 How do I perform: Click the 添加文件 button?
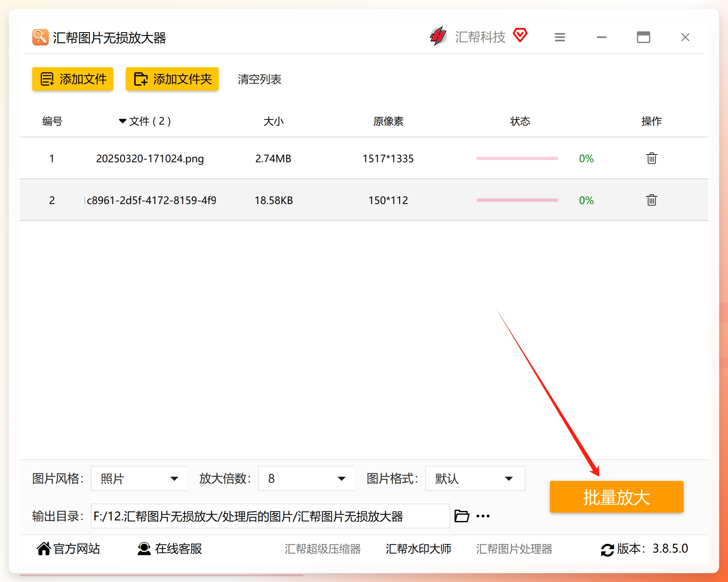73,79
